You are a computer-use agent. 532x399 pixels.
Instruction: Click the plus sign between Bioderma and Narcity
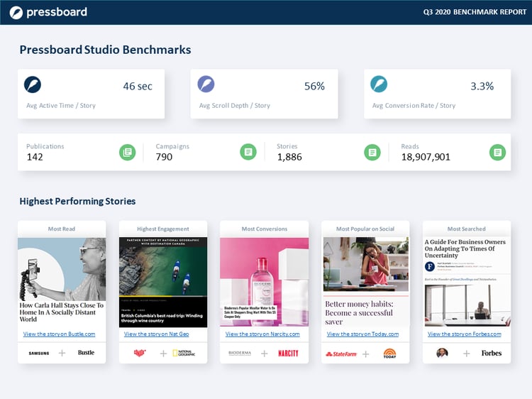(x=265, y=354)
